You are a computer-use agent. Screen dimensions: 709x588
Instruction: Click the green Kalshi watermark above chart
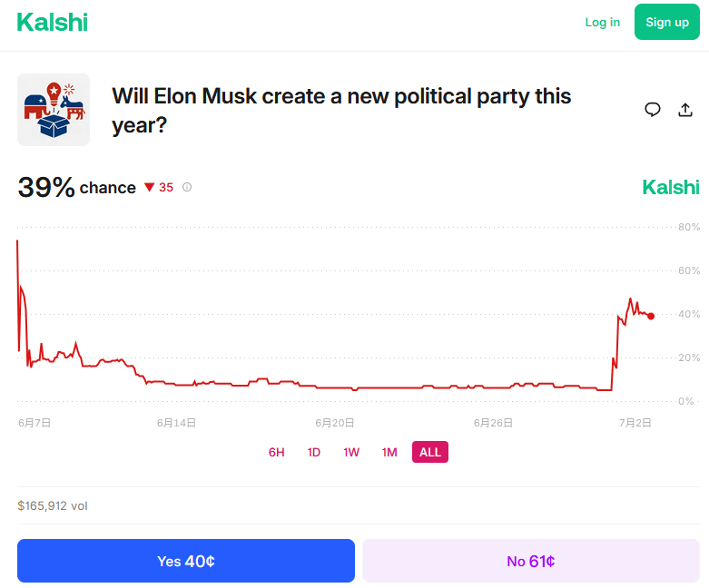671,187
